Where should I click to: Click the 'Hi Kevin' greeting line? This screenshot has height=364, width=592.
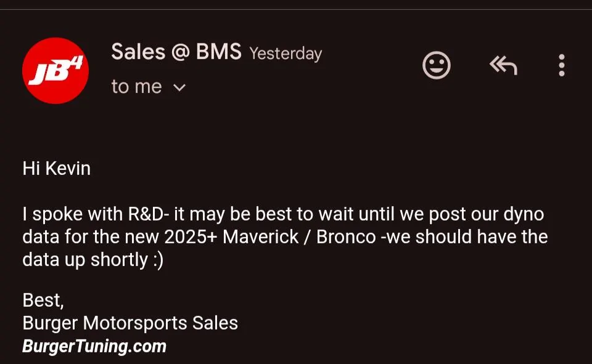(x=57, y=168)
